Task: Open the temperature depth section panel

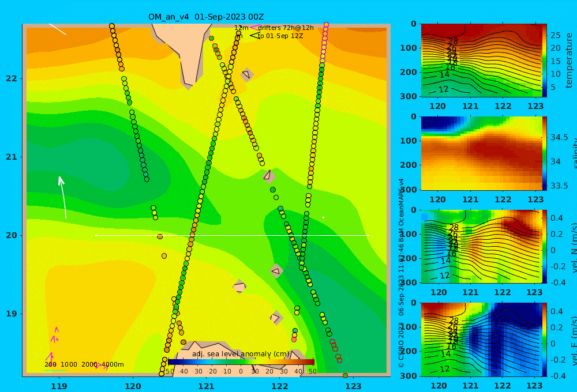Action: 481,61
